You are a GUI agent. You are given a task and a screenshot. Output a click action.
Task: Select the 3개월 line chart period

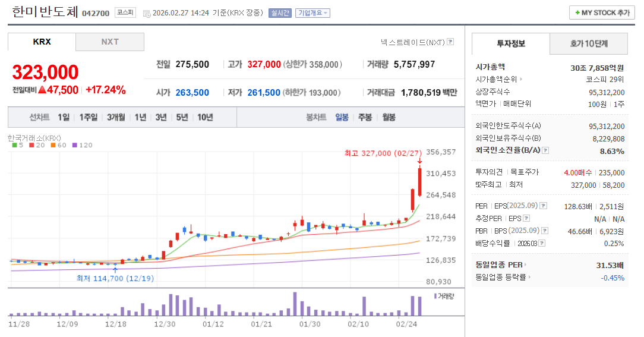116,118
